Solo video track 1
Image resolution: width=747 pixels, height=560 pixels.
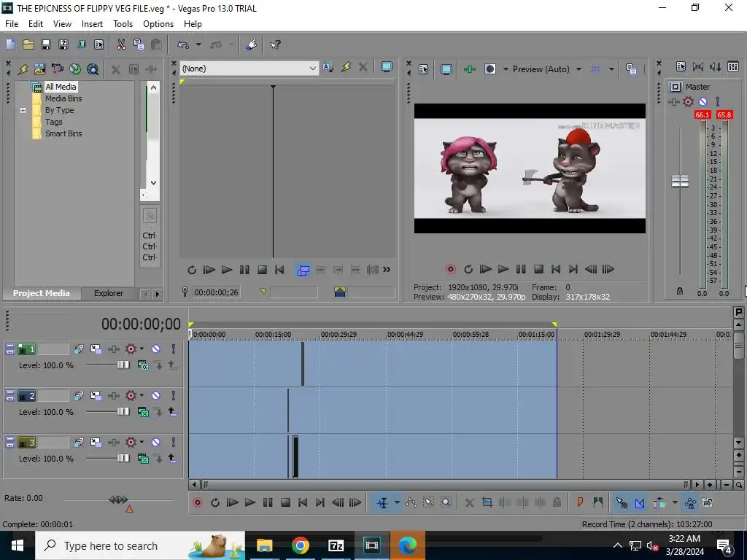174,349
